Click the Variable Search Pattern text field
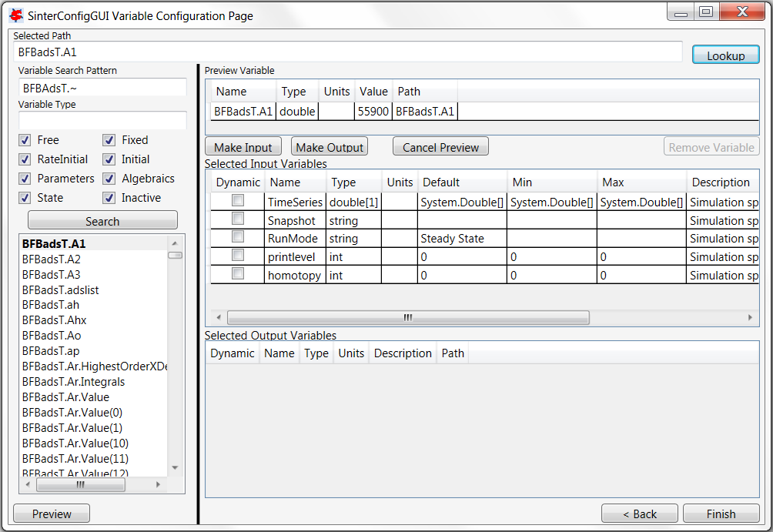 click(102, 88)
